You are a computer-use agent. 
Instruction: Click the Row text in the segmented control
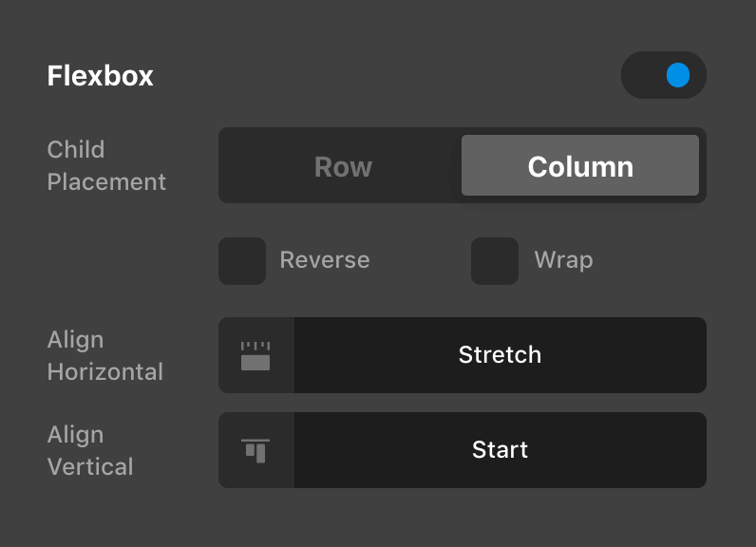(x=343, y=167)
